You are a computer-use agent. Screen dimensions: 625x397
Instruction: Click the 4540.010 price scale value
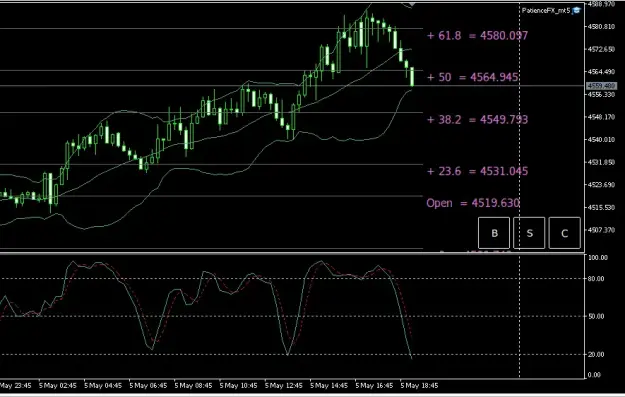pos(601,140)
